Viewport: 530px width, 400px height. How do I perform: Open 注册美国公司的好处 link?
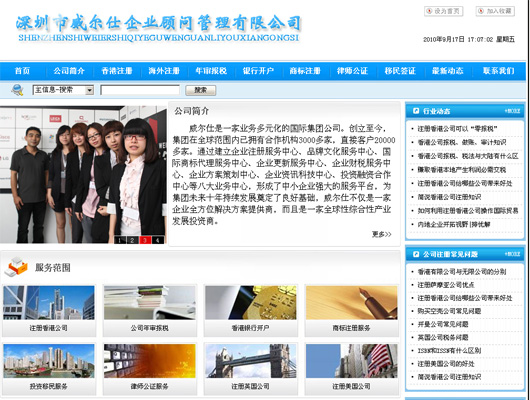coord(446,364)
